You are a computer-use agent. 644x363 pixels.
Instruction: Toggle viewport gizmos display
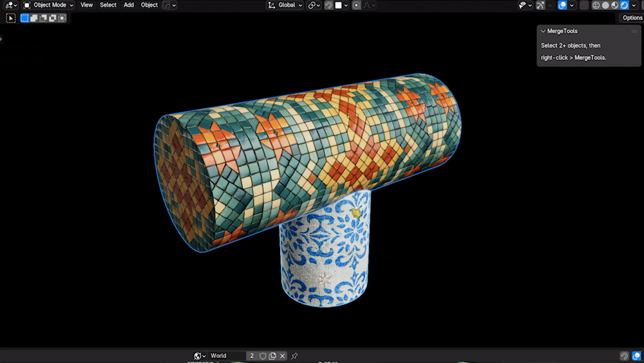[x=540, y=5]
